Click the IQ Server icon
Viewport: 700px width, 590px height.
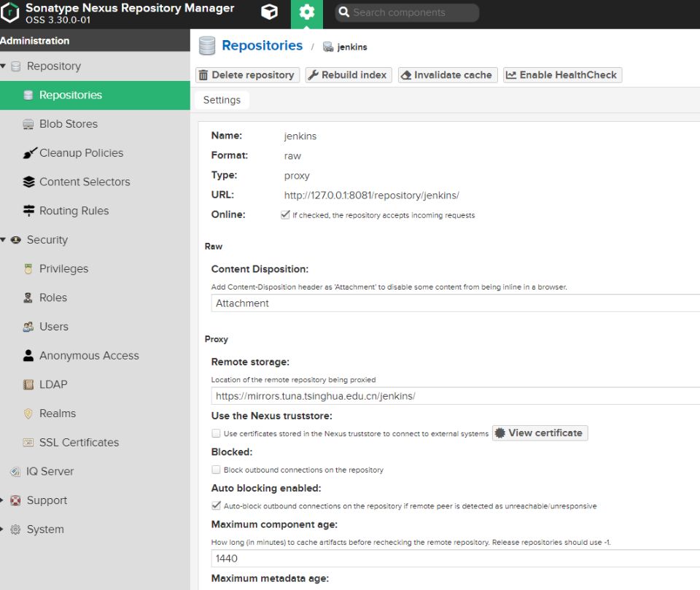15,472
